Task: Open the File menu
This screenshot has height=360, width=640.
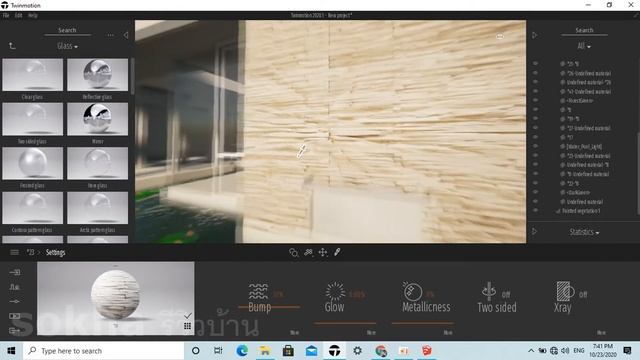Action: (6, 16)
